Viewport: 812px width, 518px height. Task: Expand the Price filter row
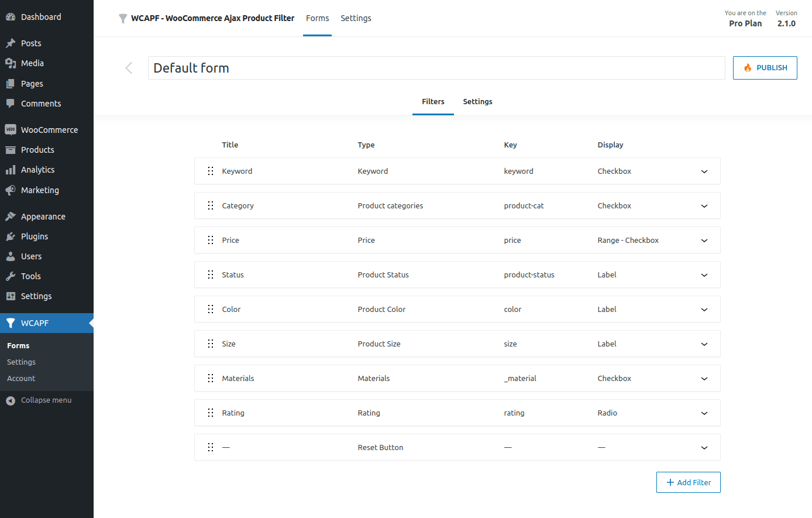(x=704, y=241)
